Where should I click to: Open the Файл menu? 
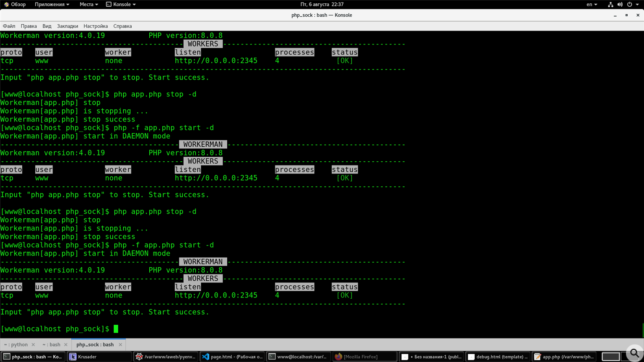(9, 26)
